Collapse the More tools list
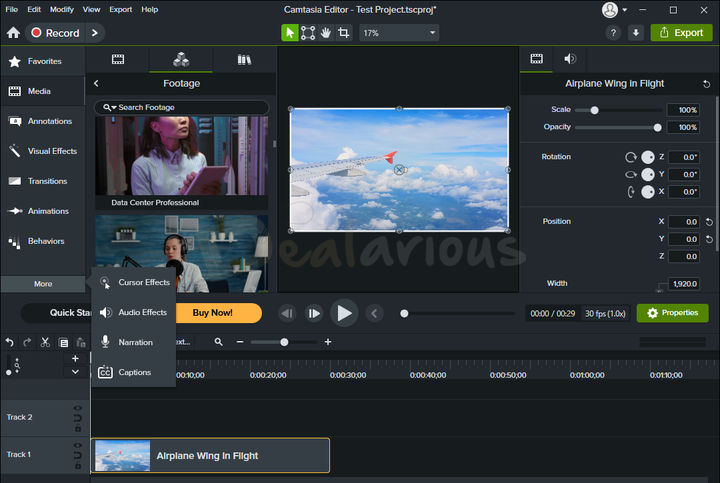Viewport: 720px width, 483px height. [x=43, y=284]
